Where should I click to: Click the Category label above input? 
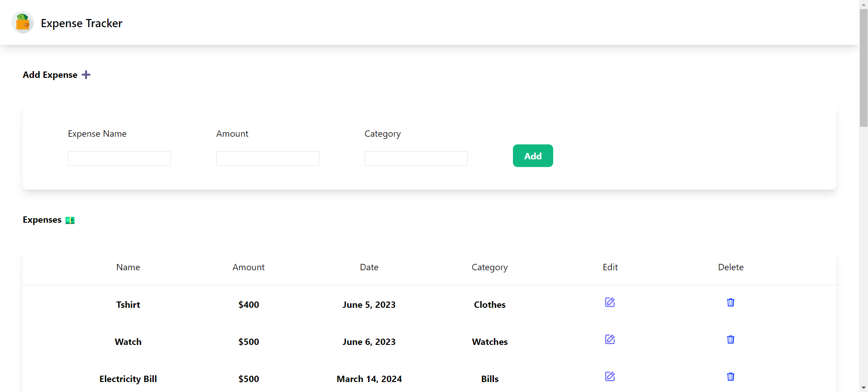(383, 134)
